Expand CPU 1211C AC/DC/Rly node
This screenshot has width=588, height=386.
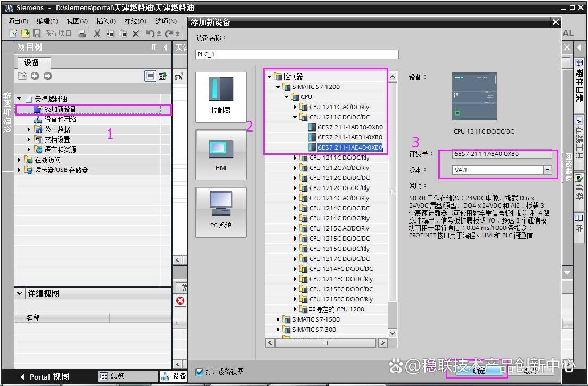click(x=295, y=107)
